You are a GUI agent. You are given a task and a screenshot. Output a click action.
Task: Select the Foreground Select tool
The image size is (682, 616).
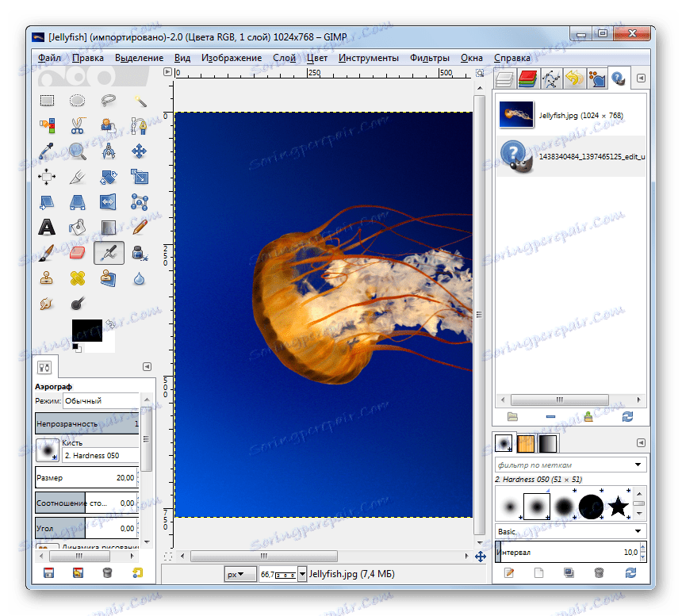click(109, 126)
